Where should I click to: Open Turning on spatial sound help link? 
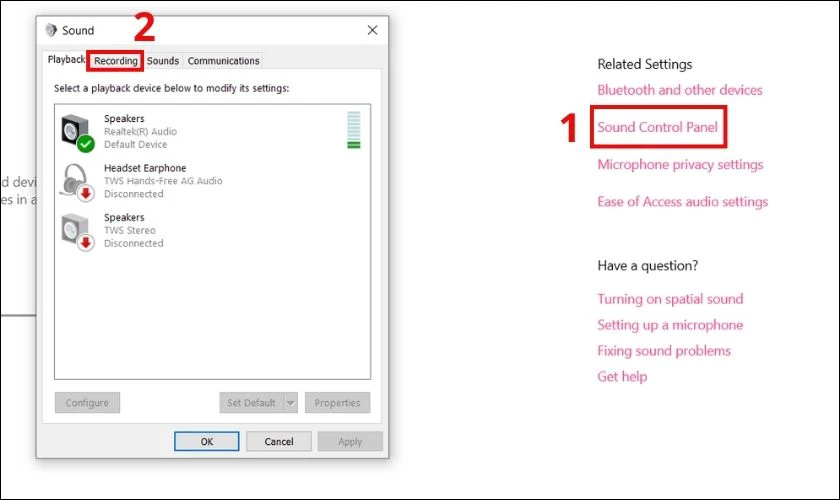click(x=670, y=299)
